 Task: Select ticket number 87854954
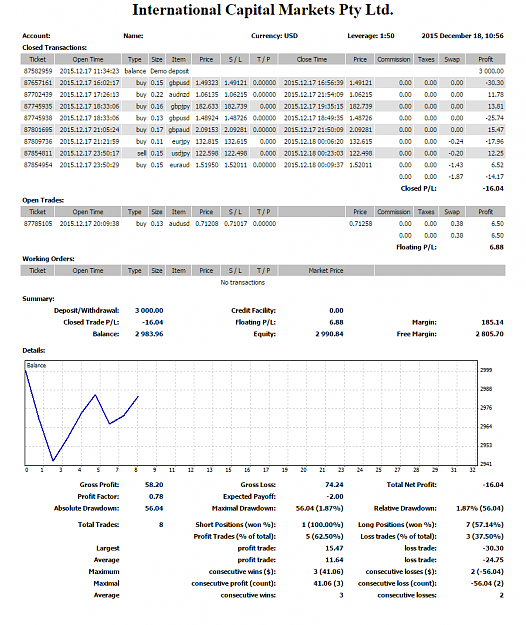pyautogui.click(x=38, y=165)
